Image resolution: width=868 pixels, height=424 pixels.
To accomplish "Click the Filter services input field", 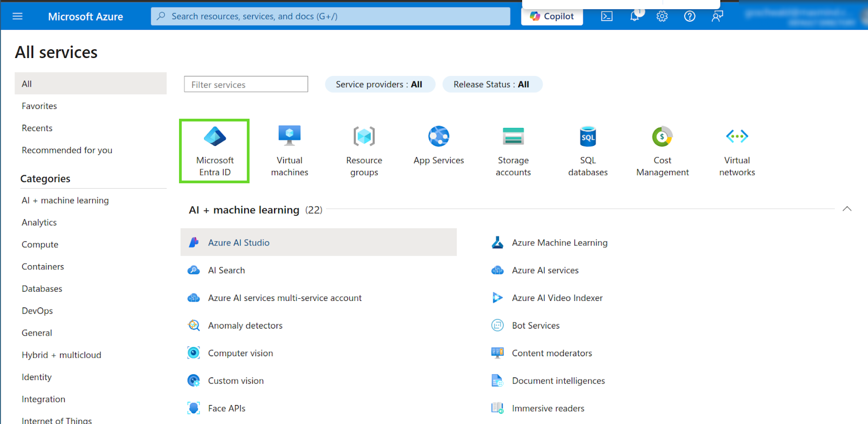I will click(246, 84).
